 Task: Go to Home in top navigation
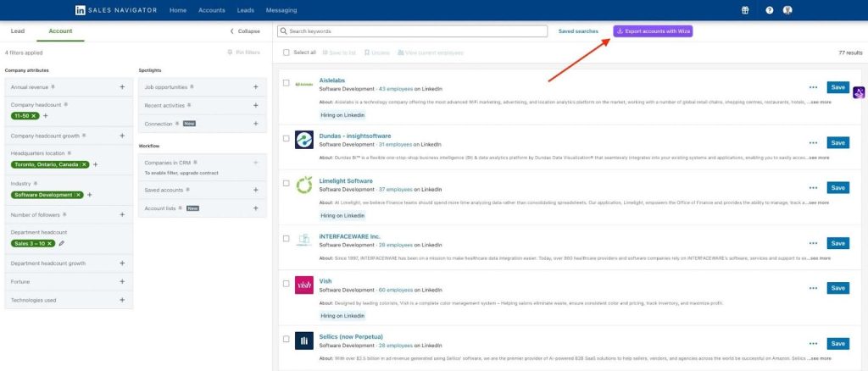point(178,10)
